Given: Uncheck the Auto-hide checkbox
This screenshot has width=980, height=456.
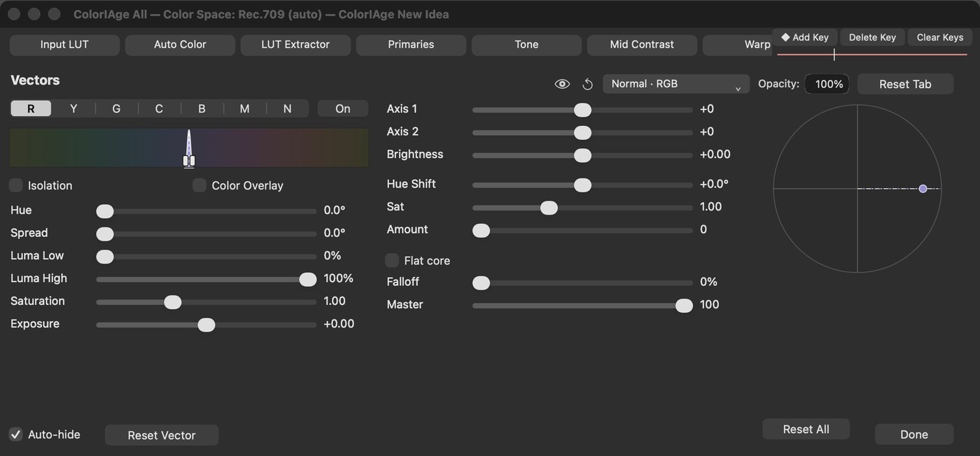Looking at the screenshot, I should point(16,434).
